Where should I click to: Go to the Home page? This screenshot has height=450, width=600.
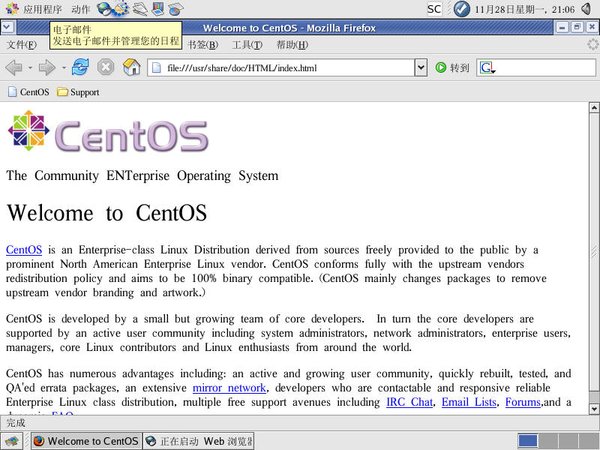pyautogui.click(x=131, y=67)
